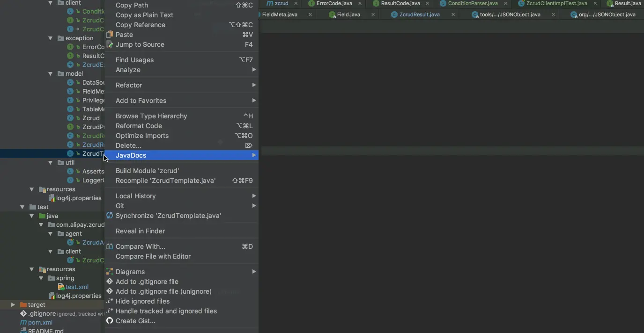Open the Analyze submenu
This screenshot has width=644, height=333.
(x=181, y=70)
